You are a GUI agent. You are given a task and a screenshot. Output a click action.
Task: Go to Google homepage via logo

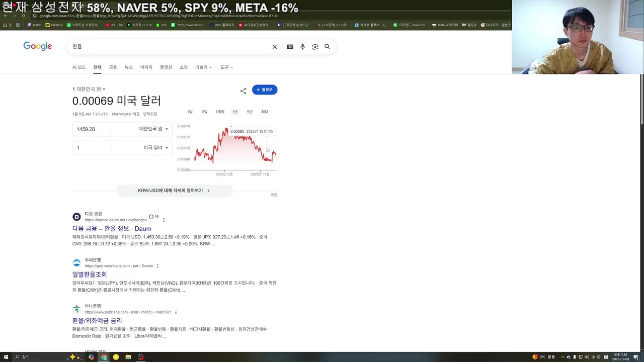pyautogui.click(x=38, y=46)
